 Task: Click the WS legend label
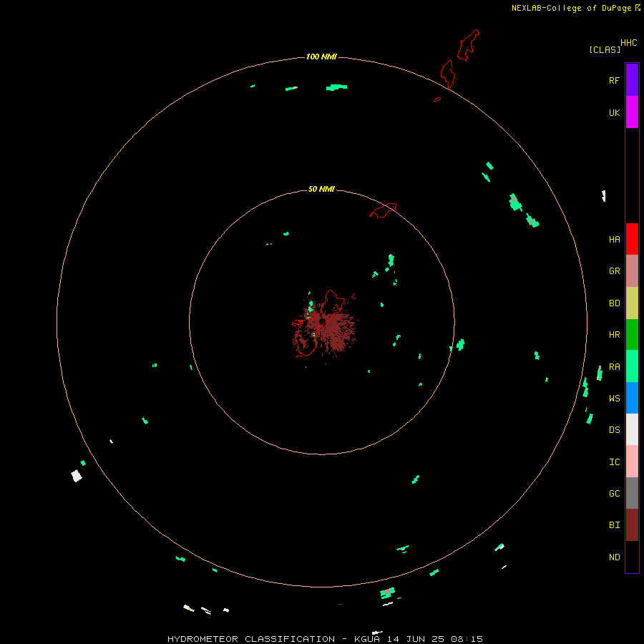pyautogui.click(x=614, y=399)
